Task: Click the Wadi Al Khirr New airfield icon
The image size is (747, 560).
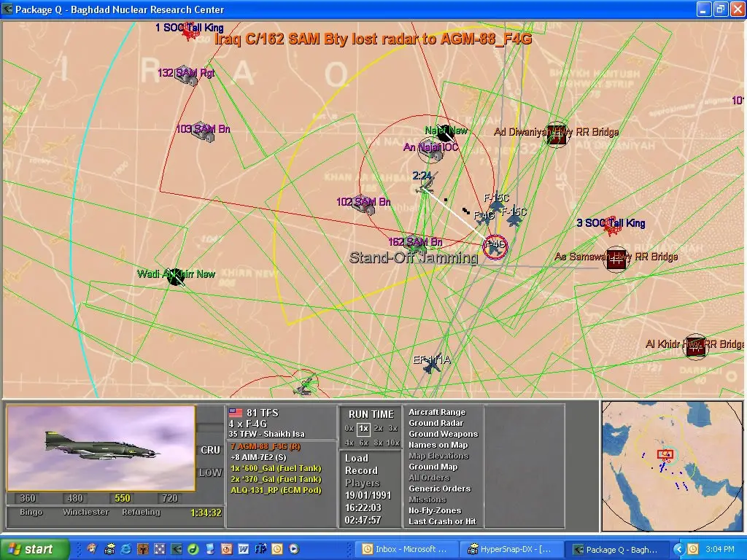Action: [174, 277]
